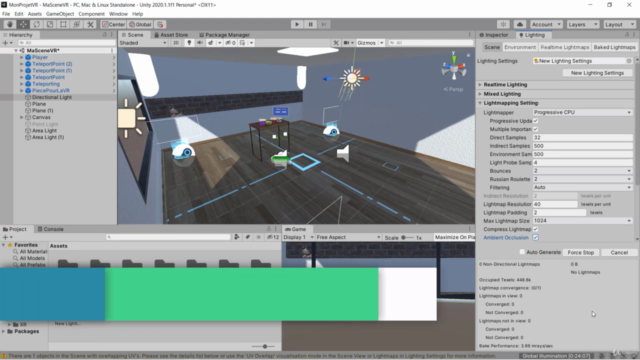Screen dimensions: 640x360
Task: Select the Rect transform tool
Action: 63,24
